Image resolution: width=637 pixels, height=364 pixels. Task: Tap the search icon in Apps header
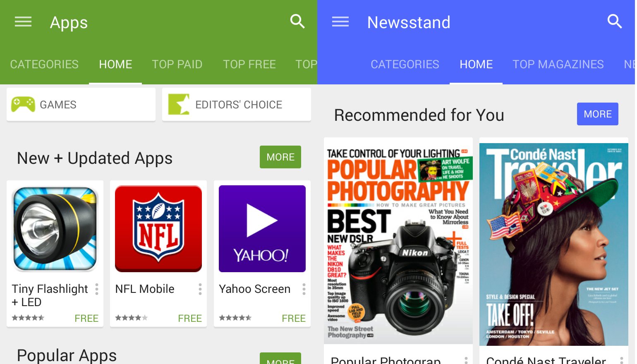(297, 21)
